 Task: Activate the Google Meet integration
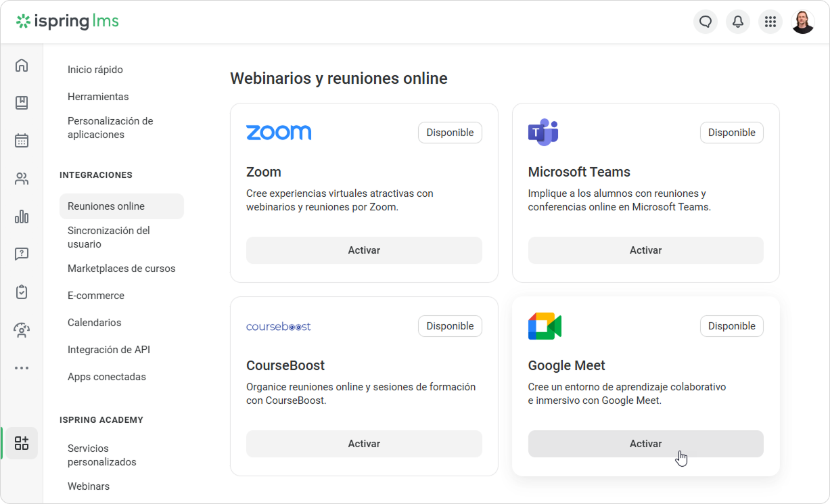pos(645,444)
